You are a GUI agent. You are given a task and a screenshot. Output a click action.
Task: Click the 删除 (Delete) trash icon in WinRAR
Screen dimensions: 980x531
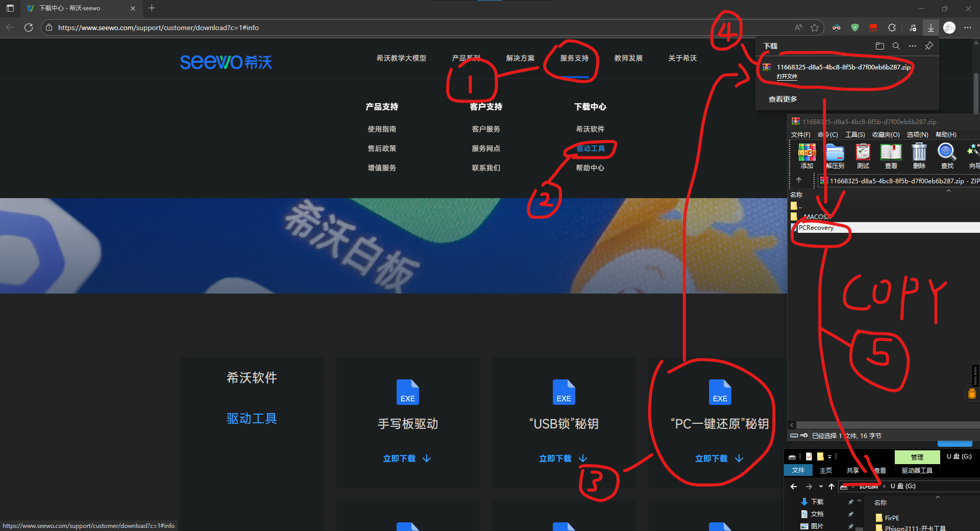coord(919,152)
